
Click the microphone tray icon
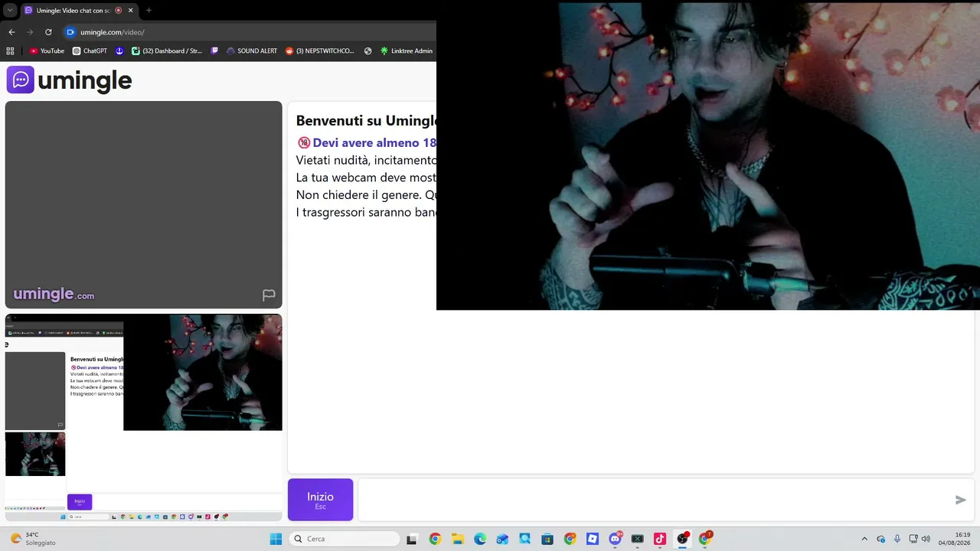click(x=897, y=539)
